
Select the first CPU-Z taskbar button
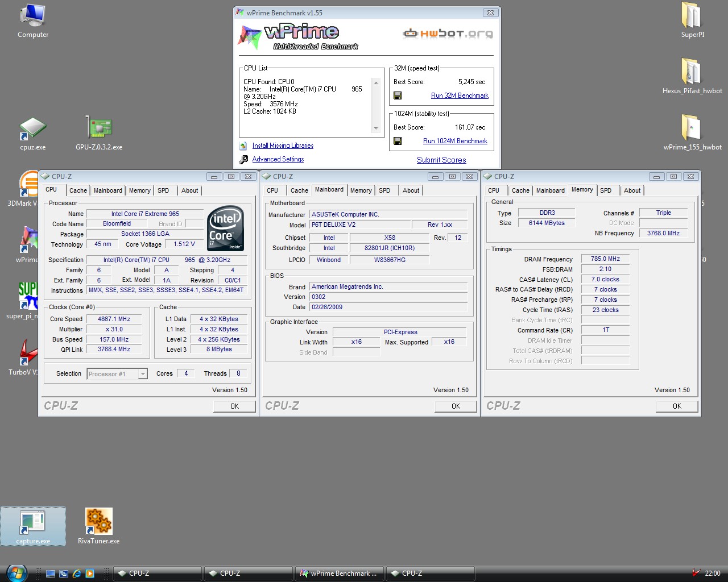pyautogui.click(x=158, y=573)
